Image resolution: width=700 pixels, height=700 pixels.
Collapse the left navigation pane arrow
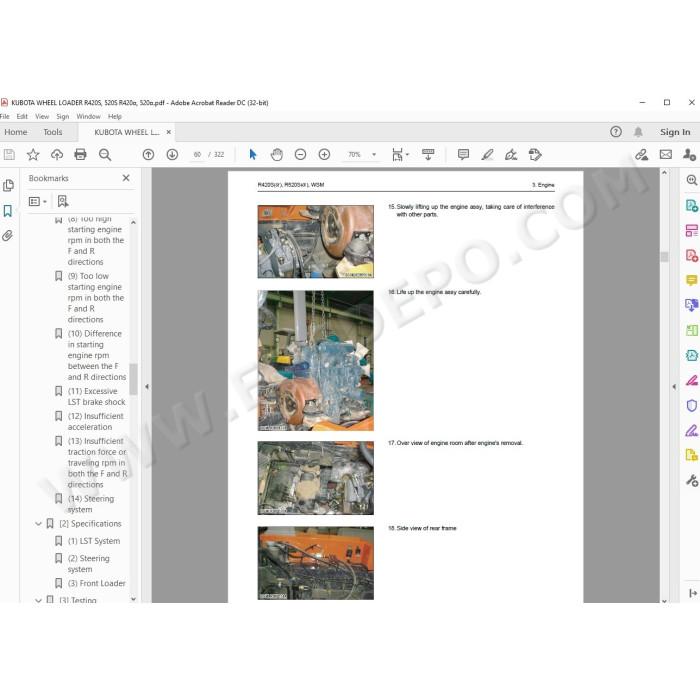point(147,387)
